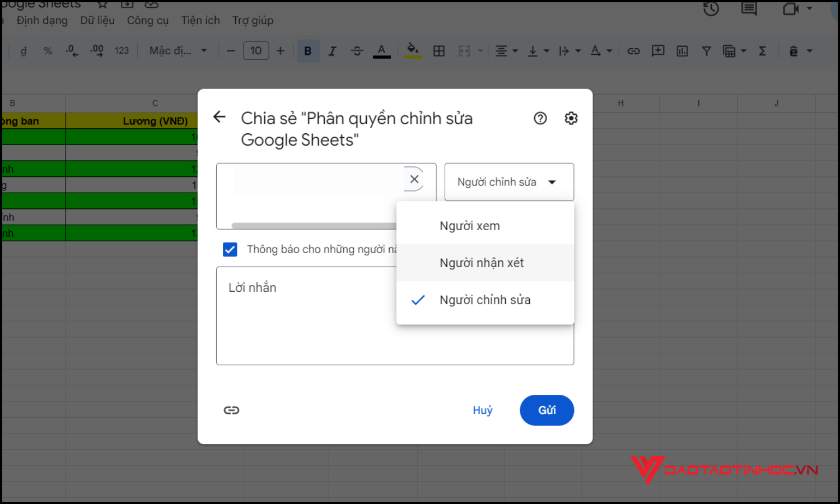This screenshot has height=504, width=840.
Task: Copy the sharing link with the link icon
Action: (231, 410)
